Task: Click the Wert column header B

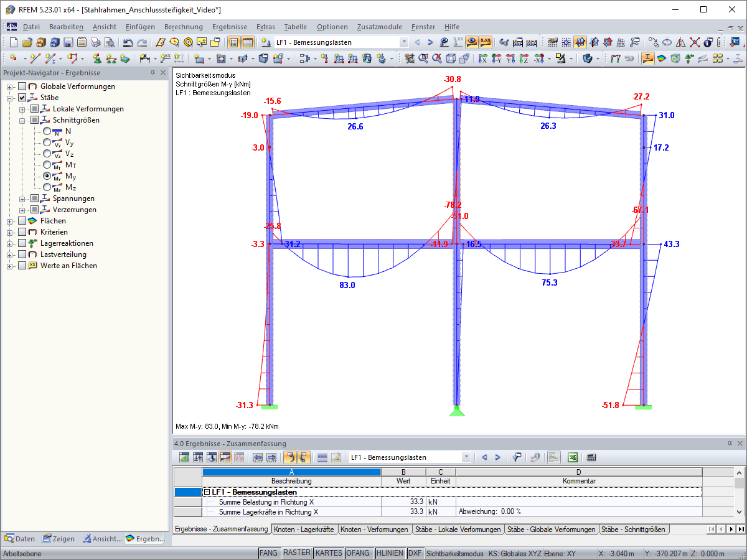Action: 403,472
